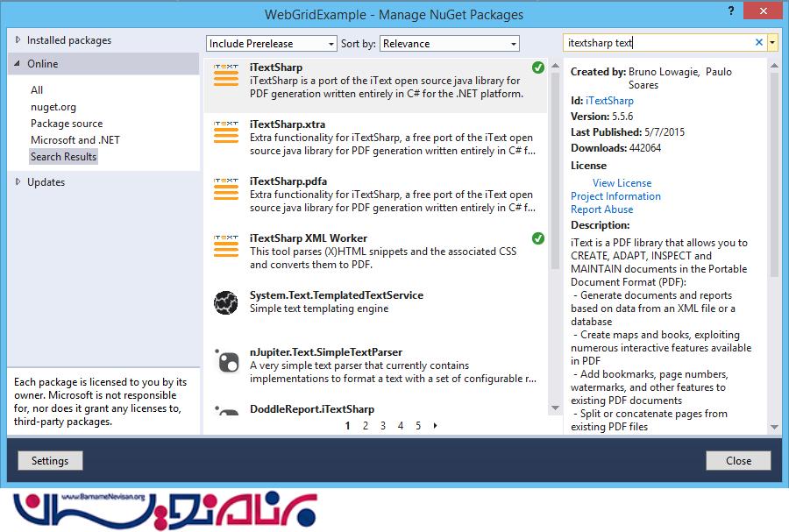Click the green installed checkmark on iTextSharp
This screenshot has width=789, height=532.
(x=537, y=67)
